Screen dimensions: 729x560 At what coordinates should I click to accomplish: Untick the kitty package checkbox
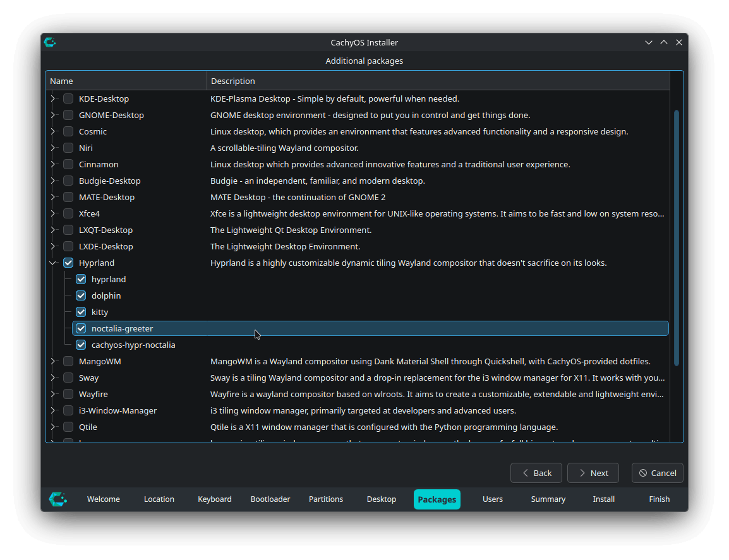(x=81, y=312)
